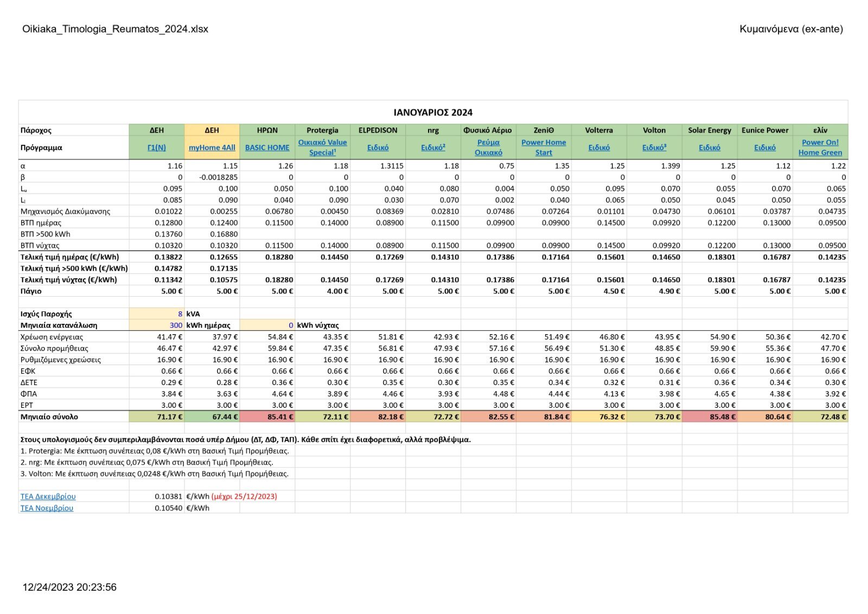This screenshot has height=614, width=868.
Task: Click the BASIC HOME link
Action: click(x=267, y=148)
